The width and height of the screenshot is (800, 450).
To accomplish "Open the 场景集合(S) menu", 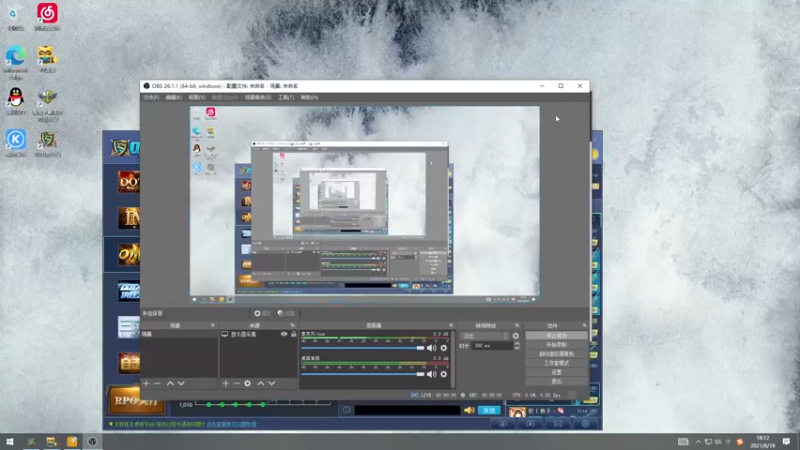I will click(x=258, y=97).
